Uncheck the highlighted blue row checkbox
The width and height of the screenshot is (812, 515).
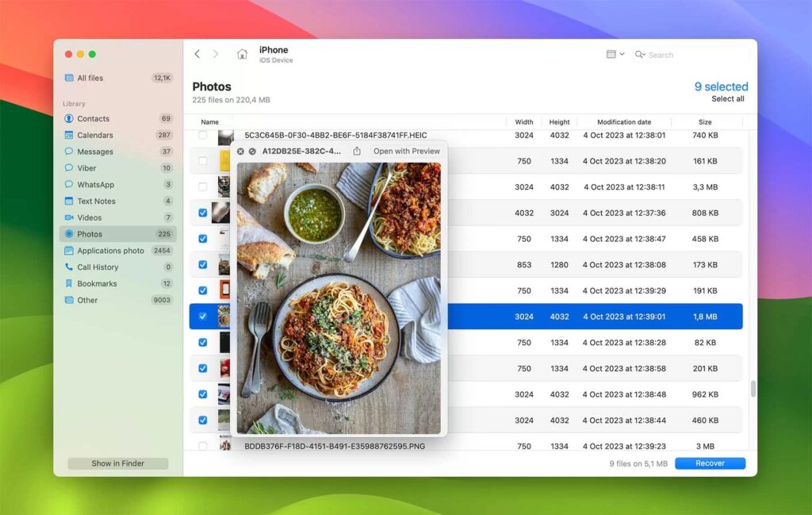coord(203,317)
